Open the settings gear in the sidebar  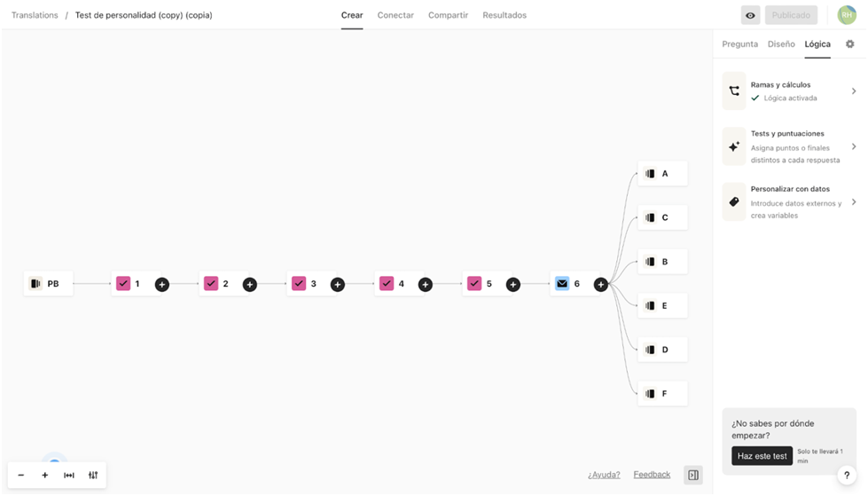pos(849,43)
